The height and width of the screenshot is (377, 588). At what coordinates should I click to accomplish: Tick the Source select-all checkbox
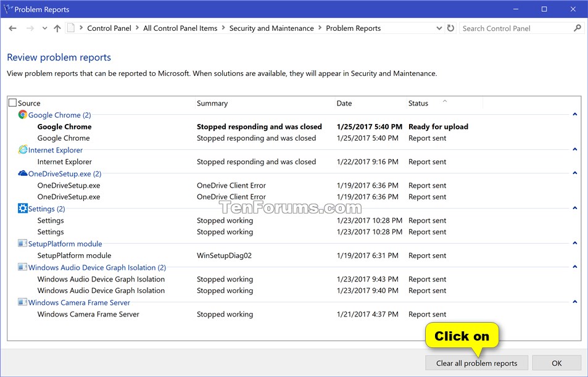click(13, 103)
